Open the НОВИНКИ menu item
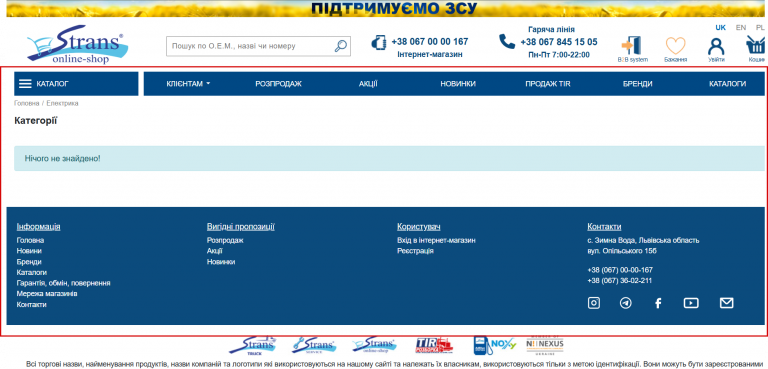The height and width of the screenshot is (369, 768). (458, 84)
